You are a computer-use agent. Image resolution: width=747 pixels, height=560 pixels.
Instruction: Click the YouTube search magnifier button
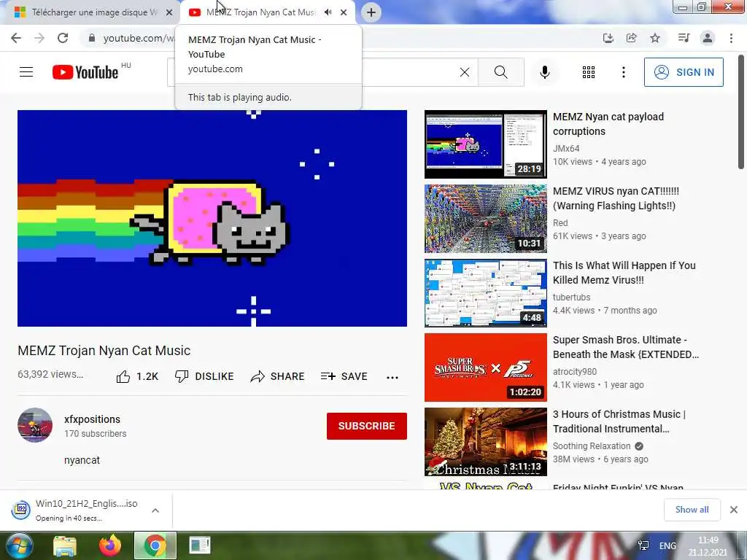(500, 72)
